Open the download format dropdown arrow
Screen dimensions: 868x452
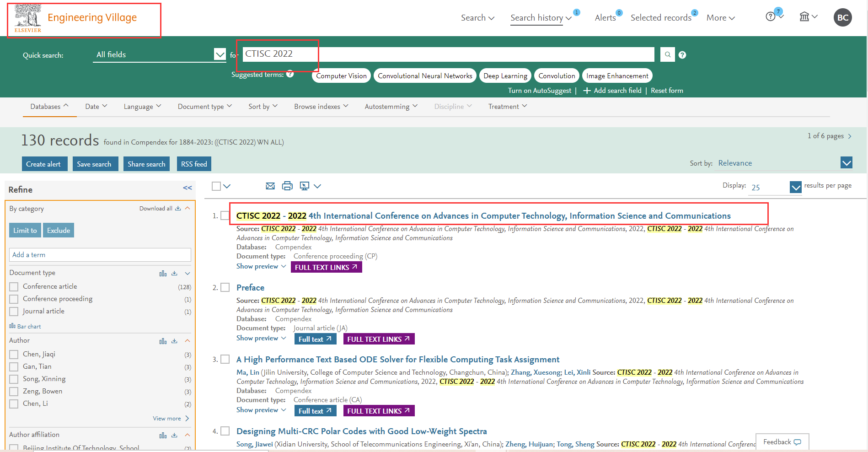tap(317, 186)
